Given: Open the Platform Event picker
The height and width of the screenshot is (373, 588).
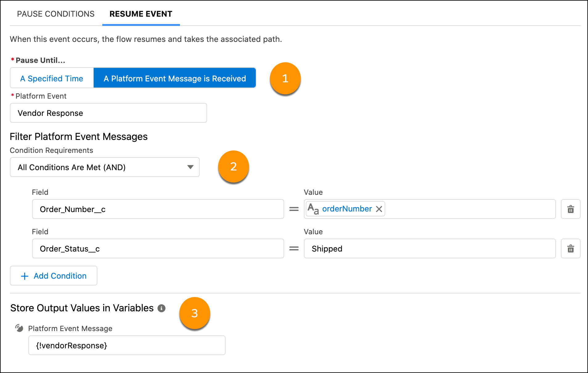Looking at the screenshot, I should pos(108,113).
